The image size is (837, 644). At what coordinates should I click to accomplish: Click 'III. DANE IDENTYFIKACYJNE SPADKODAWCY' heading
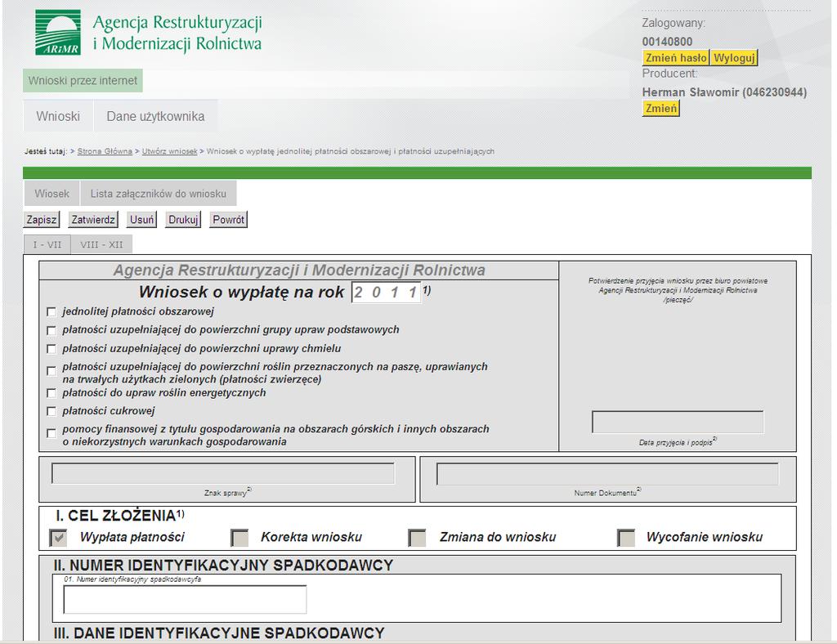[219, 633]
